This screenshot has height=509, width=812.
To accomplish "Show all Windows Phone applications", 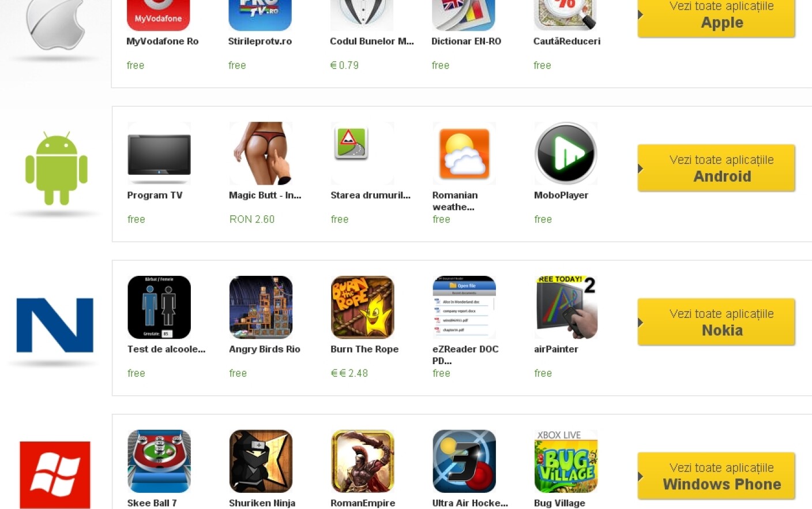I will pos(716,476).
